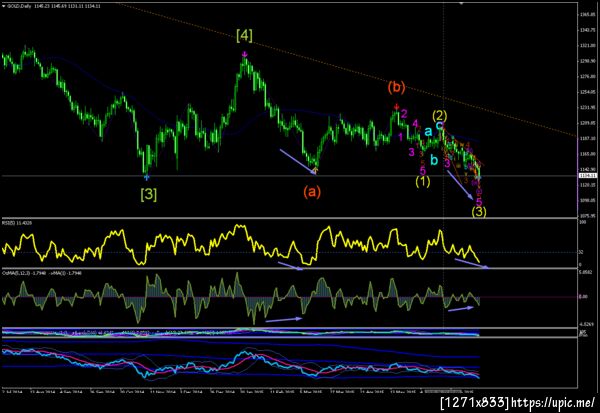
Task: Click the 0.00 level on OsMA scale
Action: [x=583, y=297]
